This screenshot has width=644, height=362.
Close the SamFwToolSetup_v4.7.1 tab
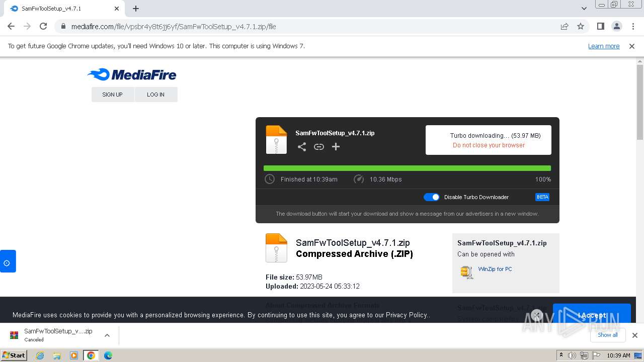117,9
